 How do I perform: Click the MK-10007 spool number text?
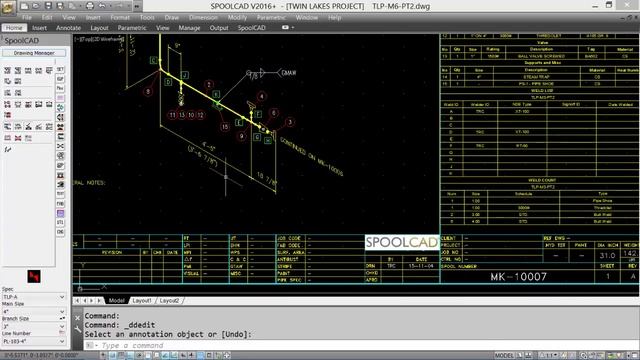point(518,277)
